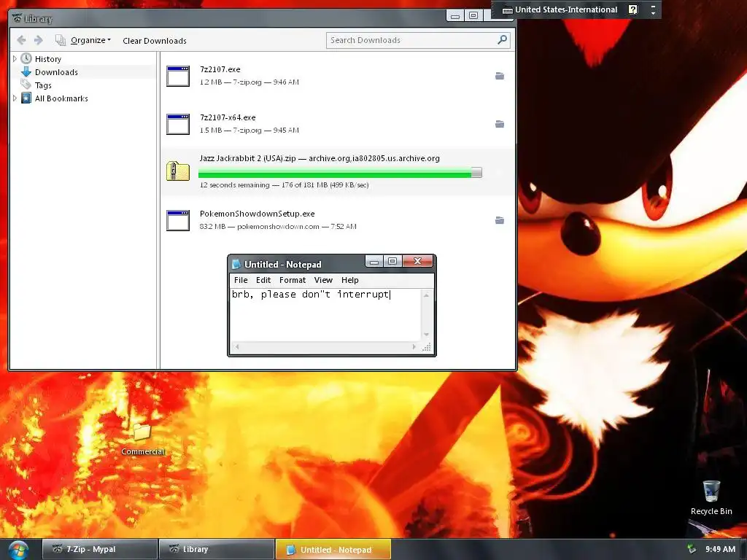The image size is (747, 560).
Task: Minimize the Notepad window
Action: 374,262
